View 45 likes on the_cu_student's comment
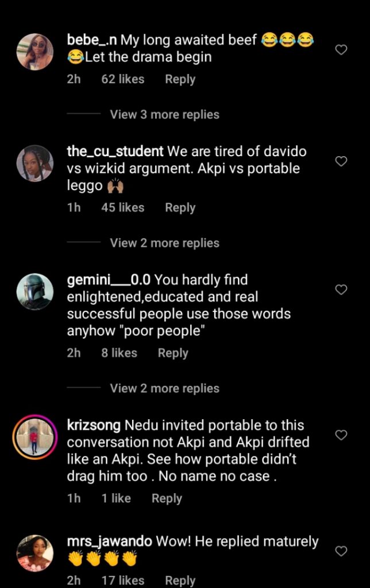 (x=122, y=208)
